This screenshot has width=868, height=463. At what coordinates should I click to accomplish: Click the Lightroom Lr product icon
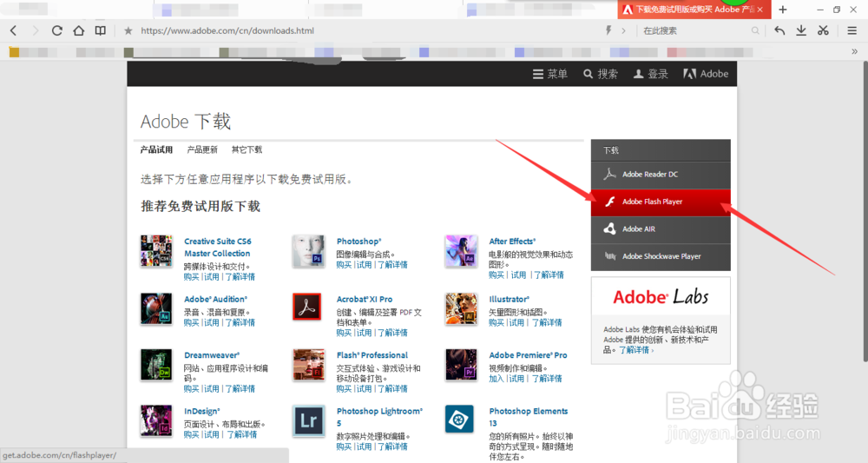click(x=308, y=420)
